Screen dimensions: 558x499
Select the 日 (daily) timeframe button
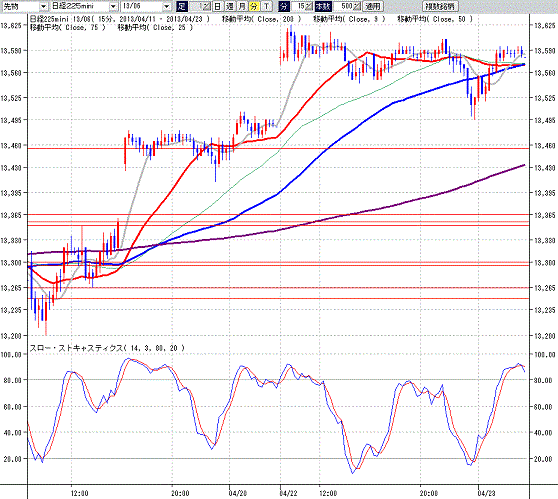pyautogui.click(x=217, y=6)
